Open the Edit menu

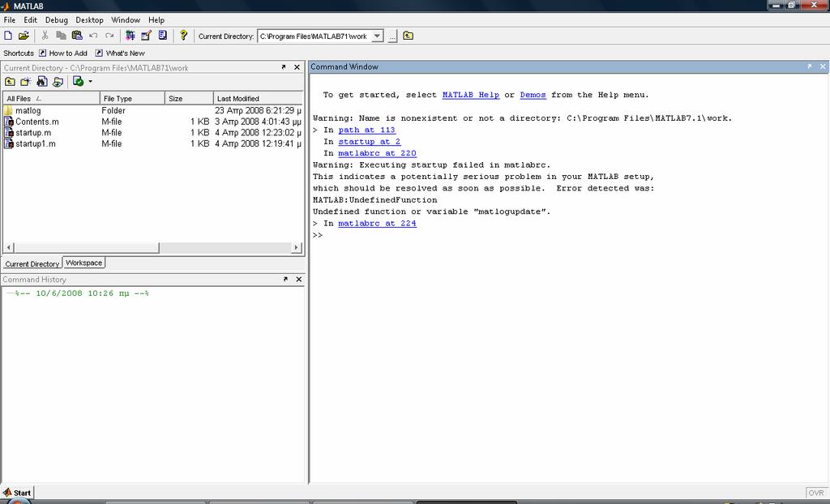click(x=30, y=20)
